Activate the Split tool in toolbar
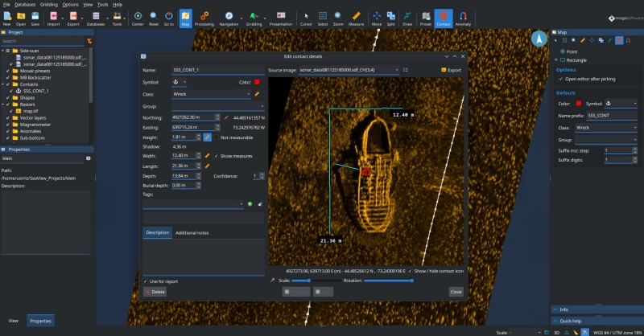Image resolution: width=644 pixels, height=336 pixels. (391, 18)
